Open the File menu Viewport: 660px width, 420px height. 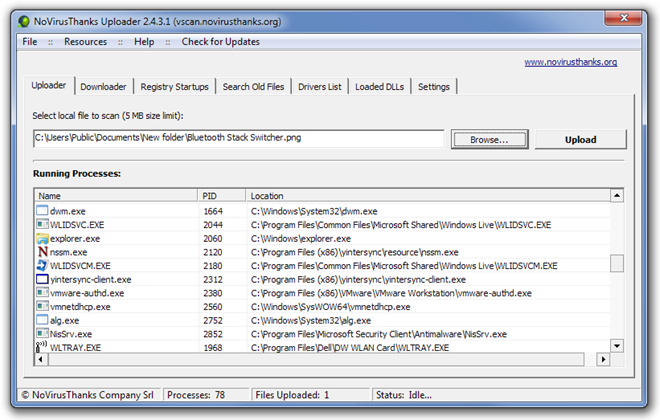[29, 42]
